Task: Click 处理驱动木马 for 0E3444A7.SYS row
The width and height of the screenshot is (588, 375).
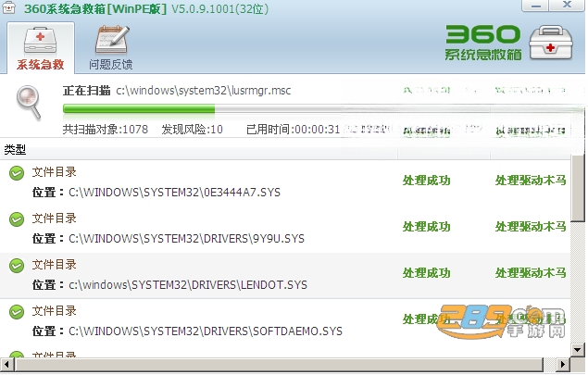Action: (x=531, y=181)
